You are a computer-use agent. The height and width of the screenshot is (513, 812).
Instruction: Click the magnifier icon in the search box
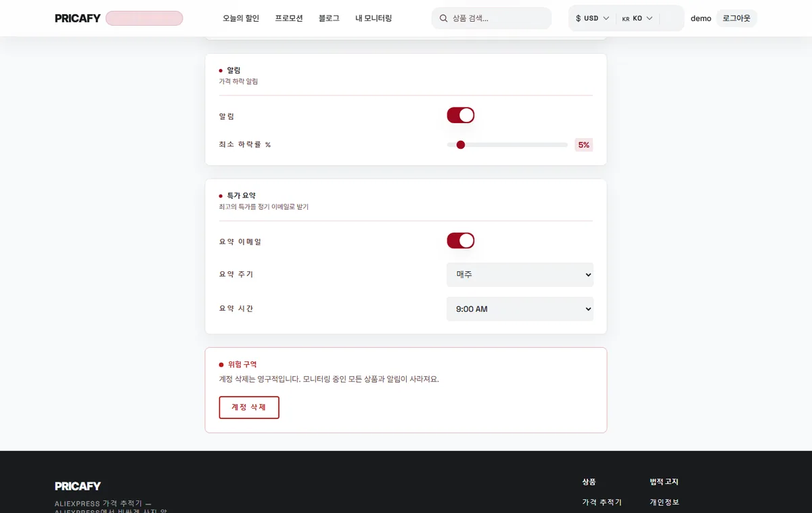point(444,18)
